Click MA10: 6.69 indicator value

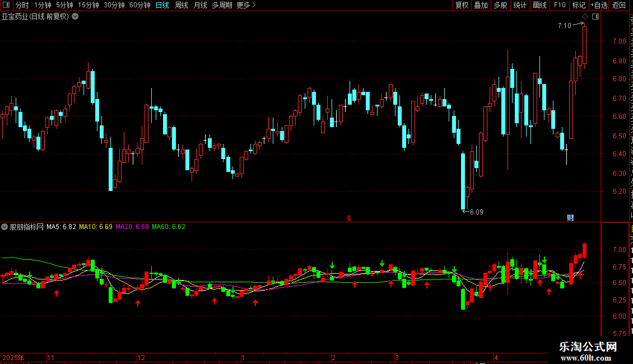pyautogui.click(x=96, y=227)
